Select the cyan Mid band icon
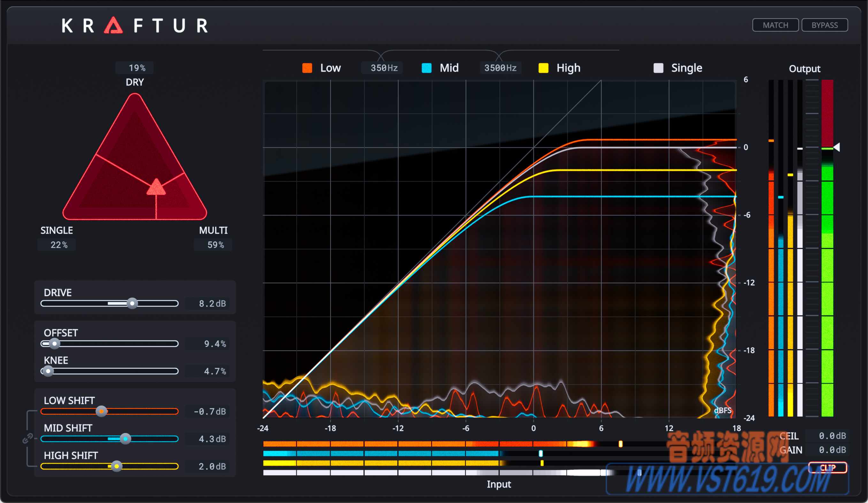This screenshot has width=868, height=503. point(427,68)
